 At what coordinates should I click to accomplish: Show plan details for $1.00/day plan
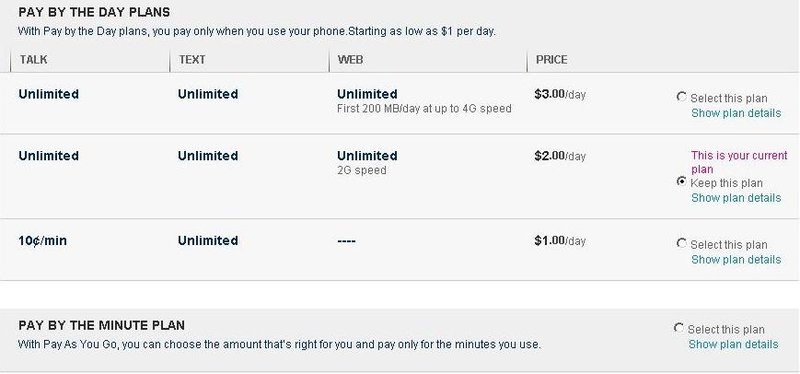pos(736,259)
